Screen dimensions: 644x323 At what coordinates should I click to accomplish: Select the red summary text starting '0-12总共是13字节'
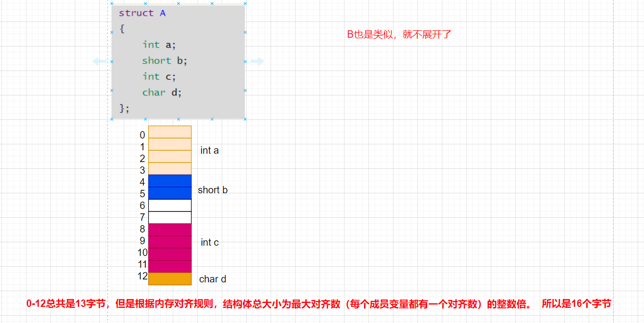pyautogui.click(x=319, y=303)
